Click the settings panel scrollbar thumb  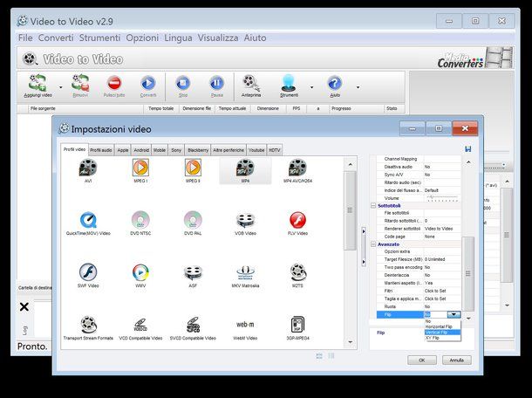pos(467,273)
